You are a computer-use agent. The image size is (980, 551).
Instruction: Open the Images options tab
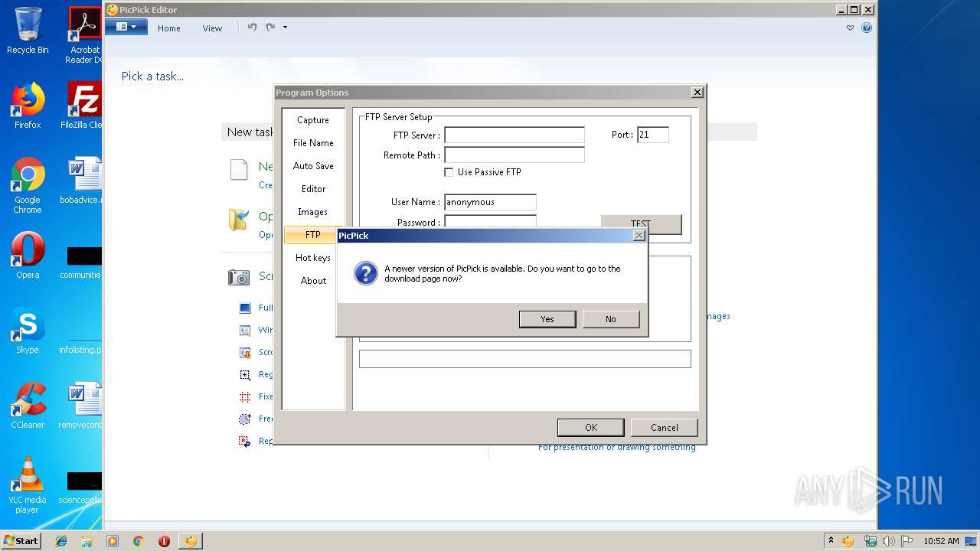tap(313, 212)
